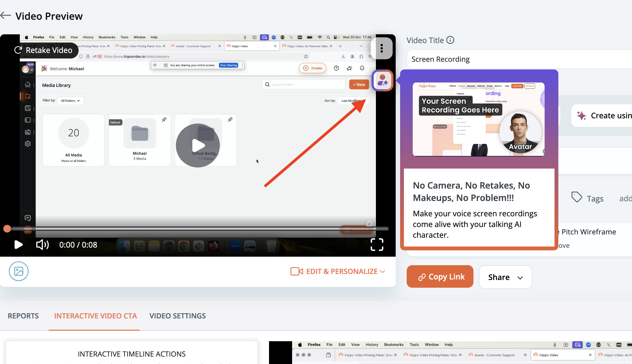Expand the Edit & Personalize dropdown
The width and height of the screenshot is (632, 364).
tap(338, 271)
